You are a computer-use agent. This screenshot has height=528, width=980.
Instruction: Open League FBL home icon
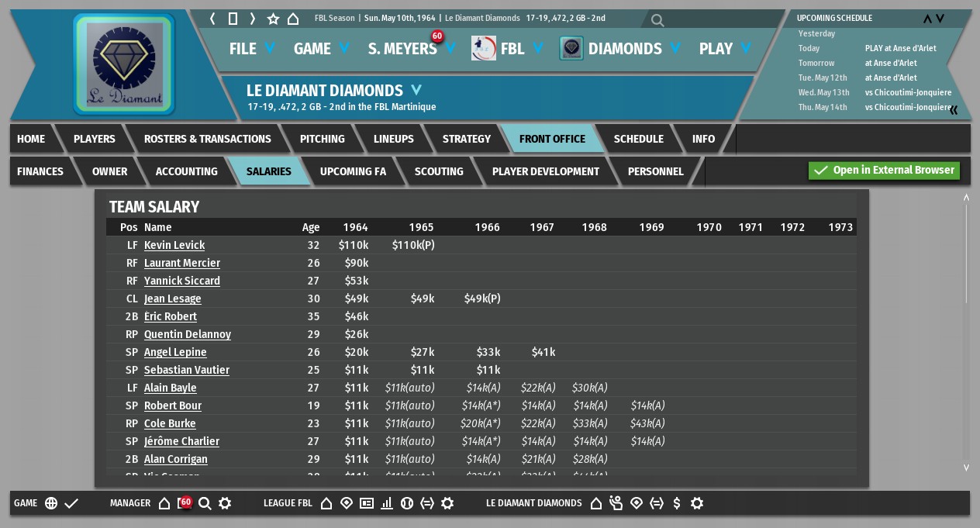pyautogui.click(x=326, y=503)
